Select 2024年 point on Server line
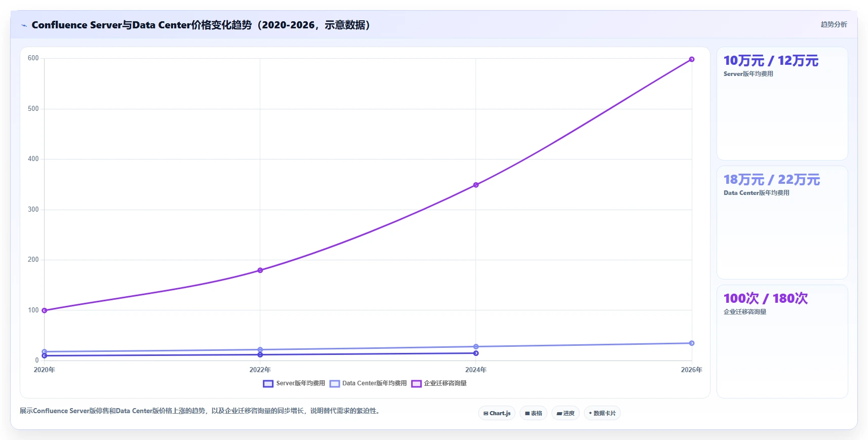This screenshot has height=440, width=868. (476, 353)
